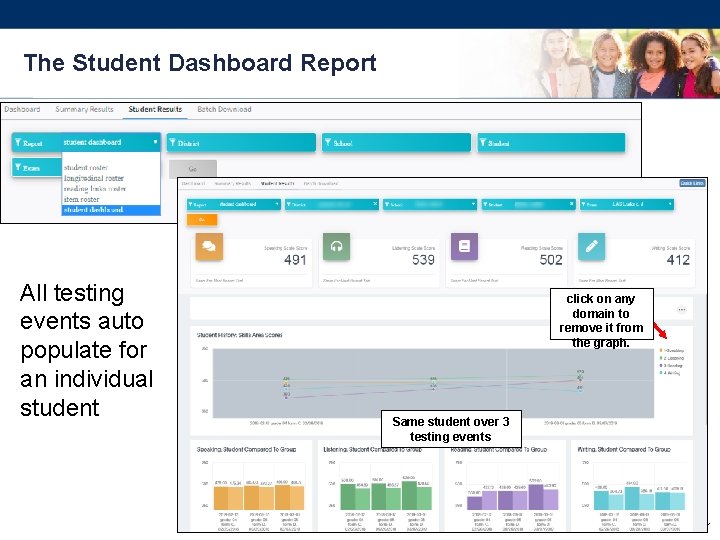Viewport: 720px width, 540px height.
Task: Clear the District filter with its X
Action: point(375,203)
